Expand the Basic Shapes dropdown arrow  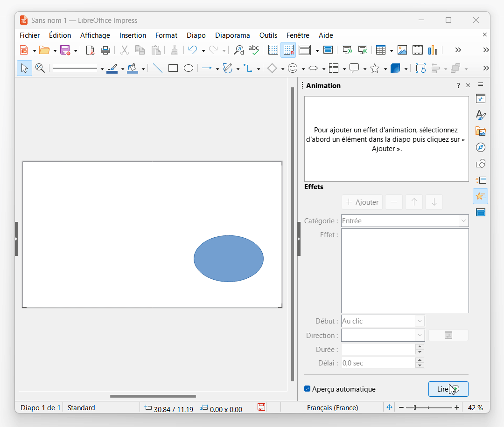click(x=282, y=69)
